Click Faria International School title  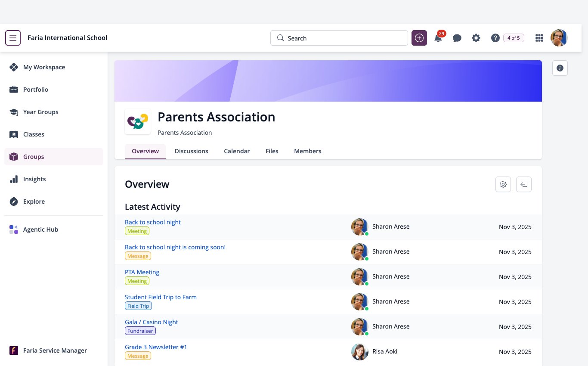67,38
